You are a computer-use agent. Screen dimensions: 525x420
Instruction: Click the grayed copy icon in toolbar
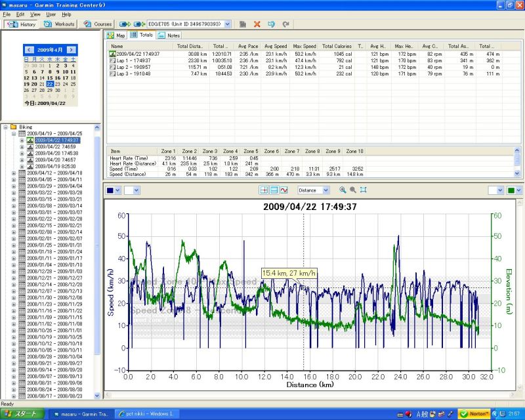pyautogui.click(x=243, y=24)
